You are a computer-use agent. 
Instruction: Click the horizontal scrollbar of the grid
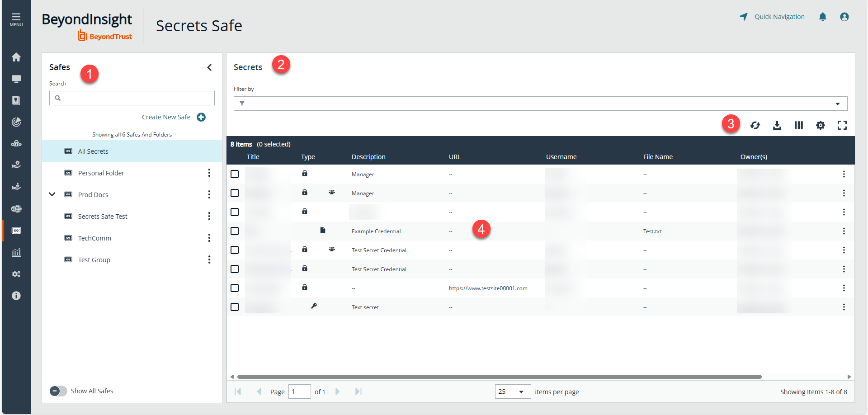[x=500, y=377]
